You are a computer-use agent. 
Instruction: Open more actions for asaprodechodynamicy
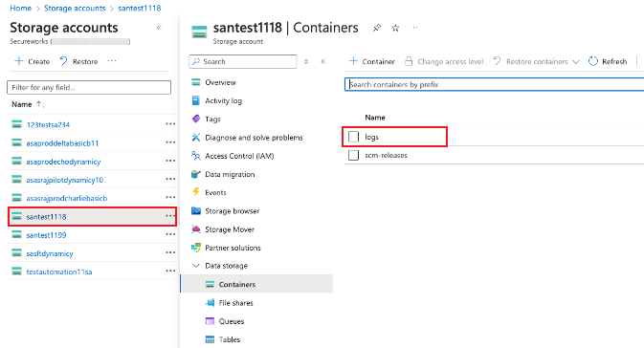170,161
